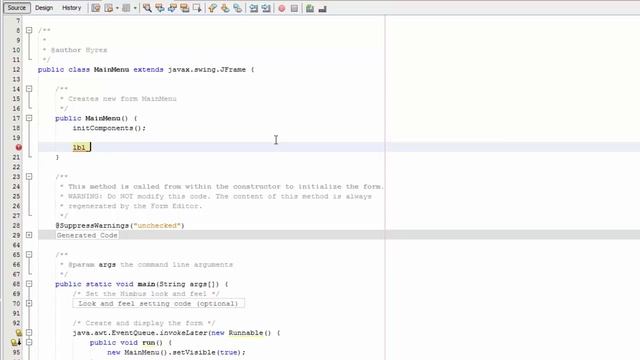
Task: Jump to next bookmark icon
Action: tap(225, 8)
